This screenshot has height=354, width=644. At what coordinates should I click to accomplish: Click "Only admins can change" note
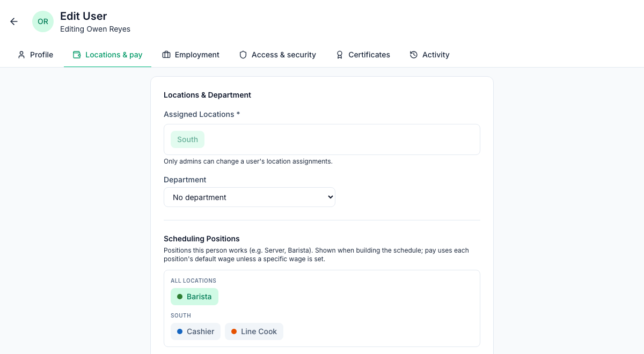pyautogui.click(x=248, y=161)
